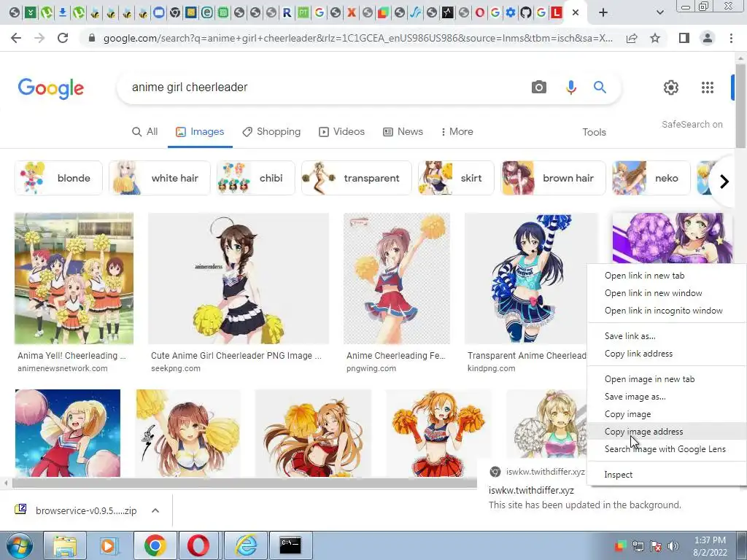Filter results by white hair chip
This screenshot has height=560, width=747.
[x=160, y=178]
